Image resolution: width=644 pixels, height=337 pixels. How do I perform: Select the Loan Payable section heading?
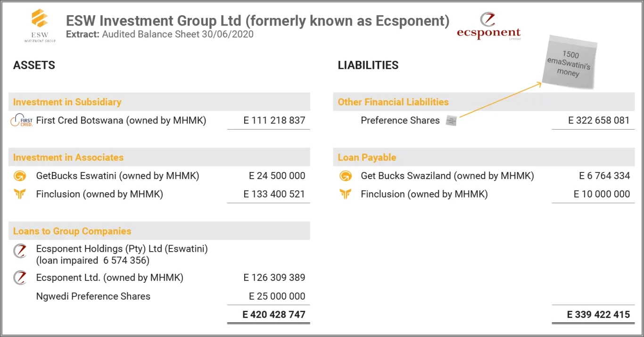point(367,157)
